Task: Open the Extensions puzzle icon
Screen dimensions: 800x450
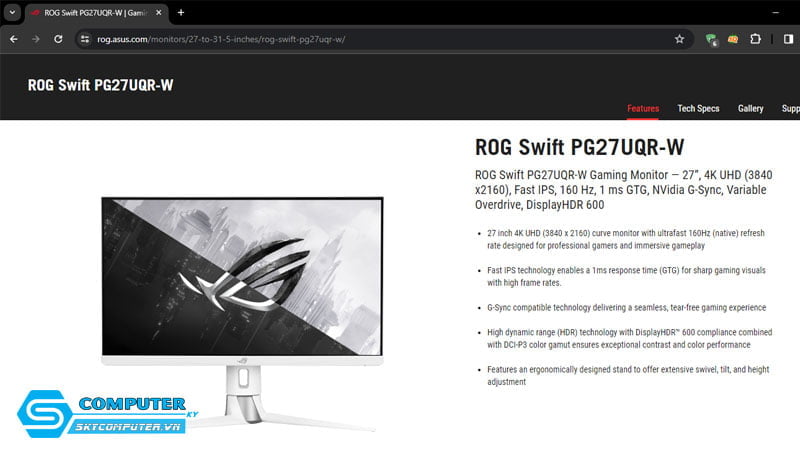Action: click(755, 39)
